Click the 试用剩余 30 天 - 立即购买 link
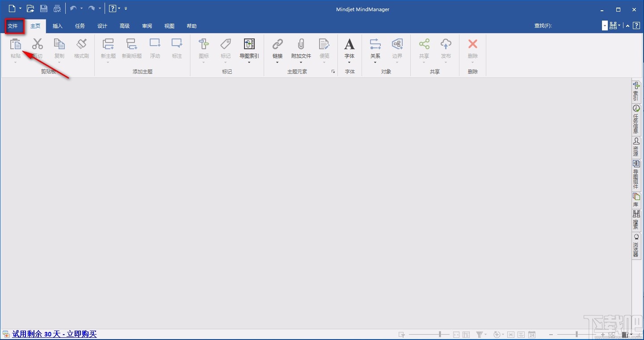 [55, 334]
